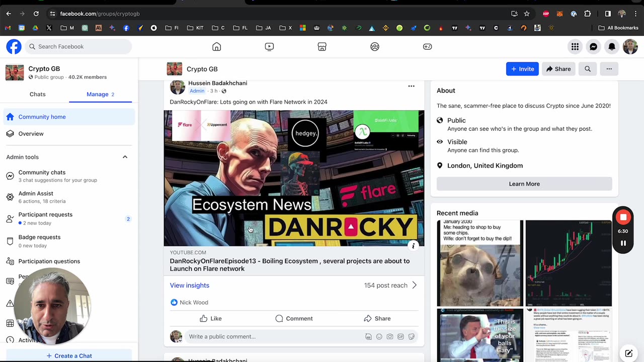Open post options ellipsis on Hussein's post
Screen dimensions: 644x362
click(411, 86)
